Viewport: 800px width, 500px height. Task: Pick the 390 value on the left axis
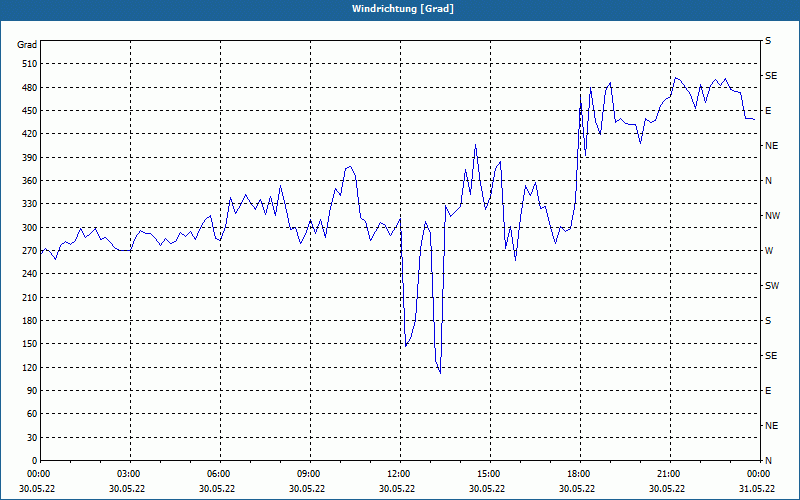[x=30, y=158]
